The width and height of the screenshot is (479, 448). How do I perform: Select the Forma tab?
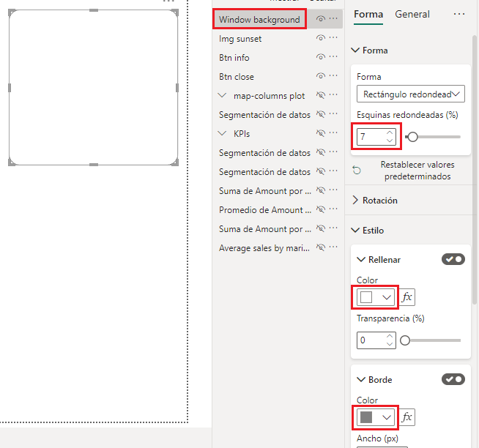pos(368,14)
